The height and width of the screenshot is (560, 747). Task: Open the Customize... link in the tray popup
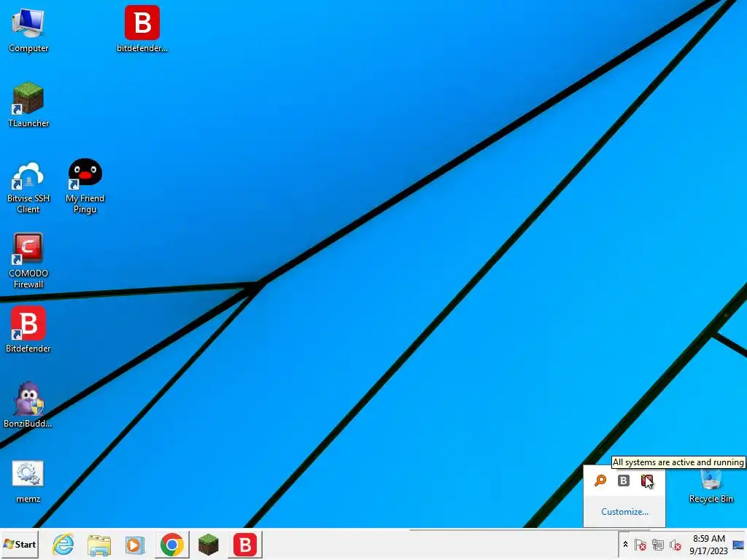624,512
